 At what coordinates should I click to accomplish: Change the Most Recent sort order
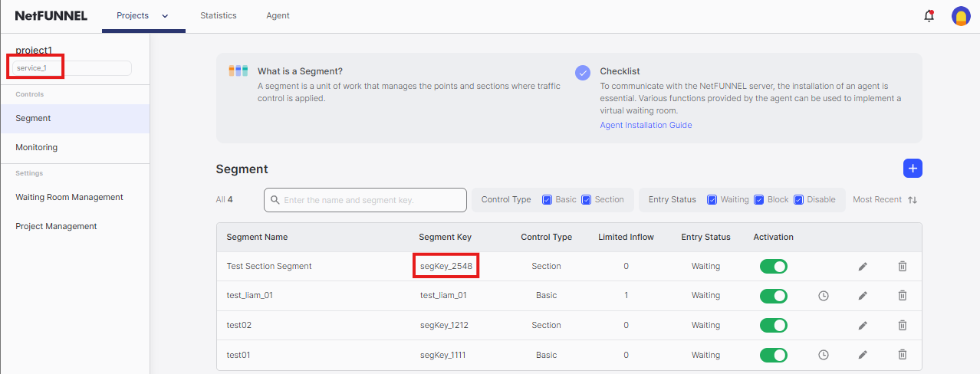point(885,199)
